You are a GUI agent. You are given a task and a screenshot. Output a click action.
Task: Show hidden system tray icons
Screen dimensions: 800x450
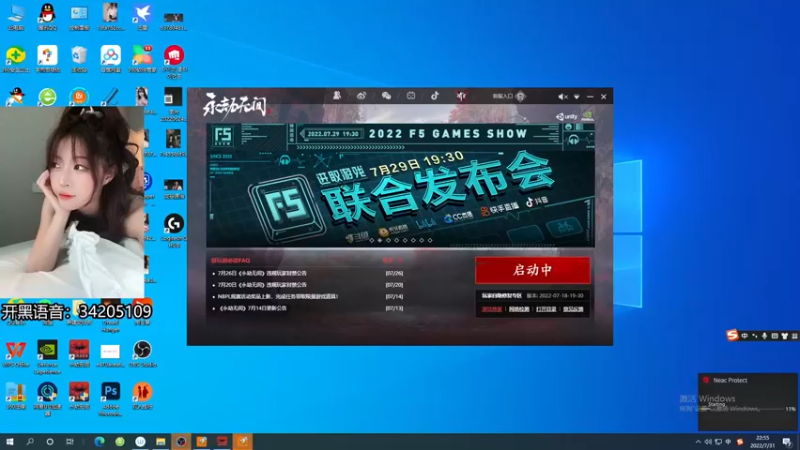pyautogui.click(x=698, y=442)
